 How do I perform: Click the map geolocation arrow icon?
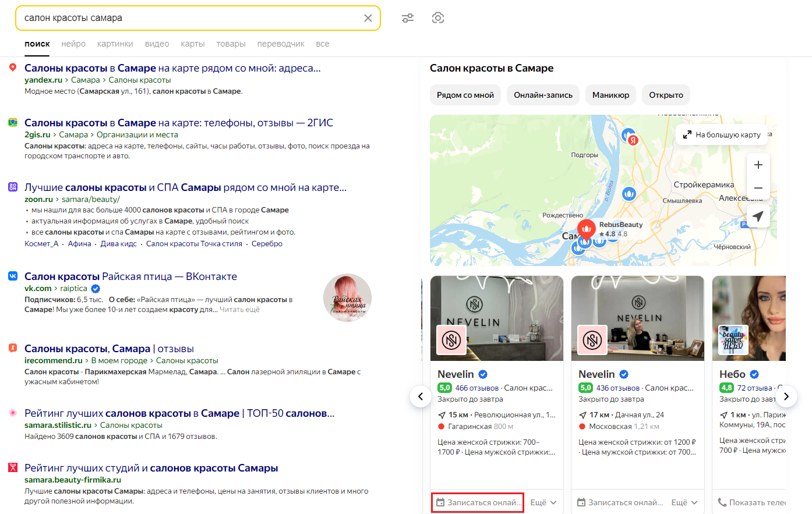point(758,216)
